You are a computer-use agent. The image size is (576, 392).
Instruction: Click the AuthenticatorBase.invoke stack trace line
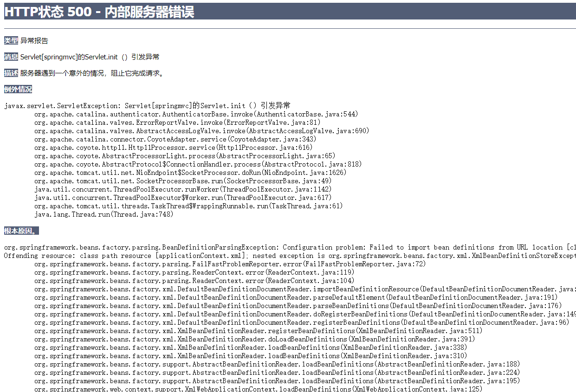click(196, 114)
